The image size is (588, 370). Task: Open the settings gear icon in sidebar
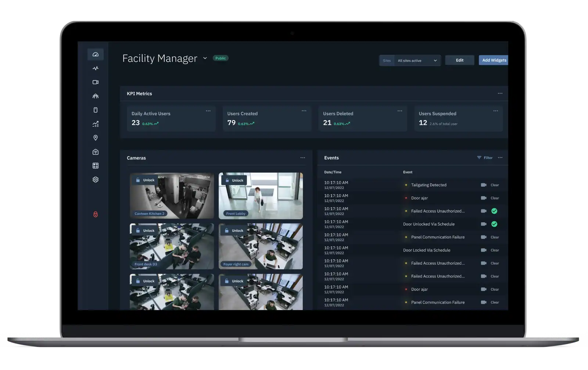96,180
